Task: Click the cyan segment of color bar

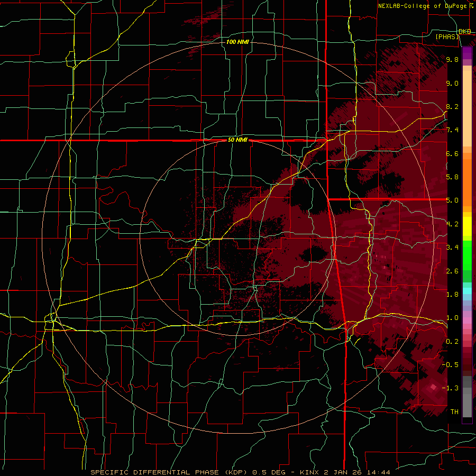Action: point(467,290)
